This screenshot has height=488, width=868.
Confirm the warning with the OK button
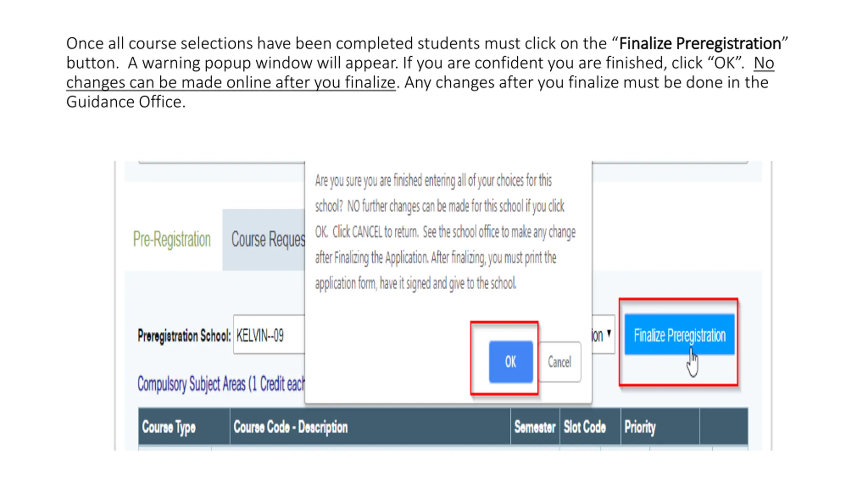click(x=511, y=362)
